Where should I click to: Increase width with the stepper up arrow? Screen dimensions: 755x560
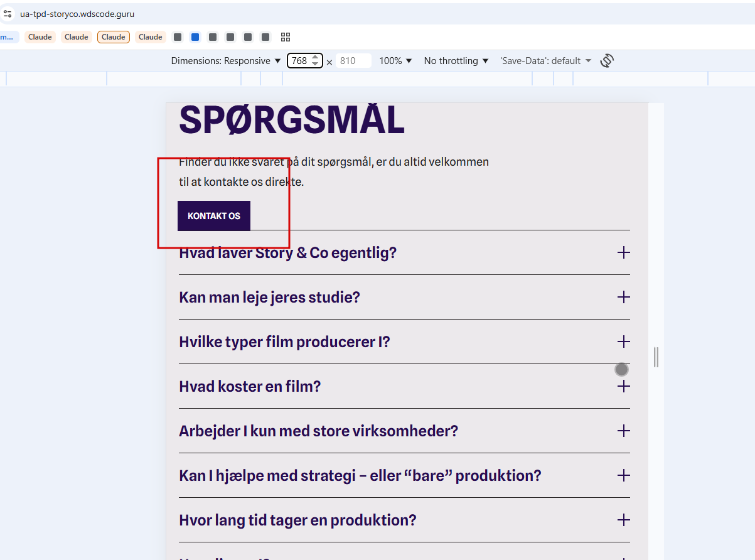tap(315, 58)
